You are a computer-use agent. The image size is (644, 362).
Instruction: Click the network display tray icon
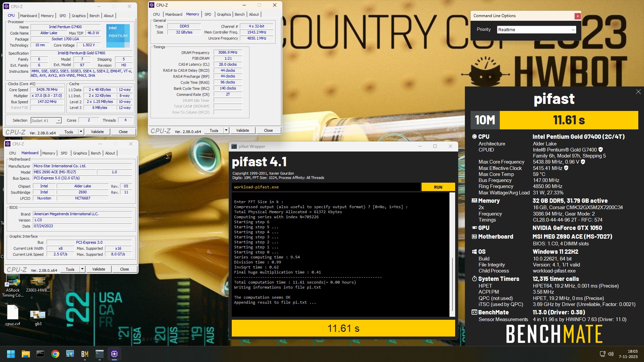[602, 354]
